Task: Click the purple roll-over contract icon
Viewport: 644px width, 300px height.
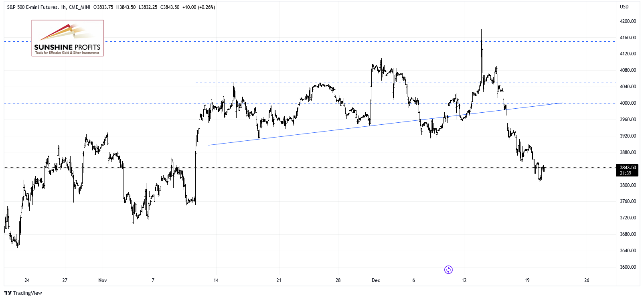Action: (448, 270)
